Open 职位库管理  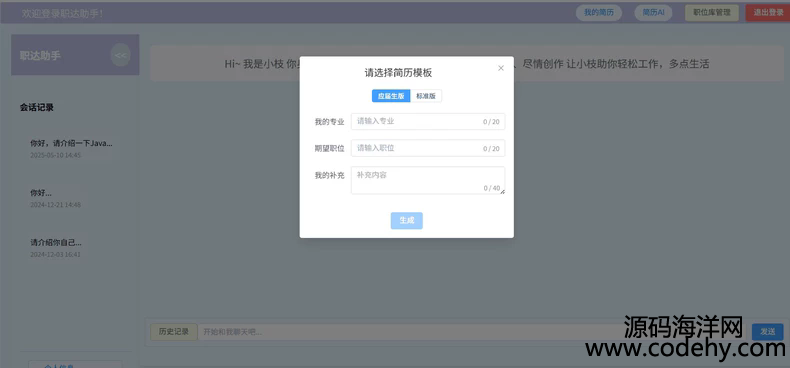712,13
